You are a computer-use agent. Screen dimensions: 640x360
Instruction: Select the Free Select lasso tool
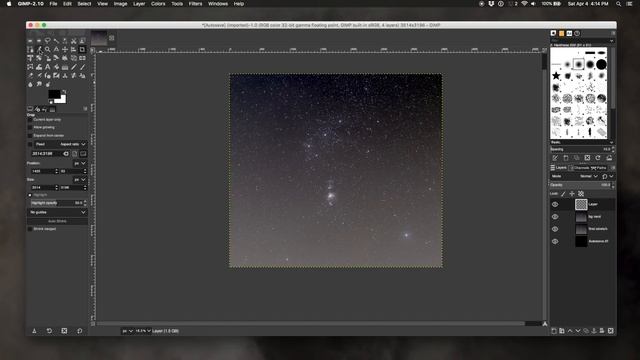click(48, 41)
